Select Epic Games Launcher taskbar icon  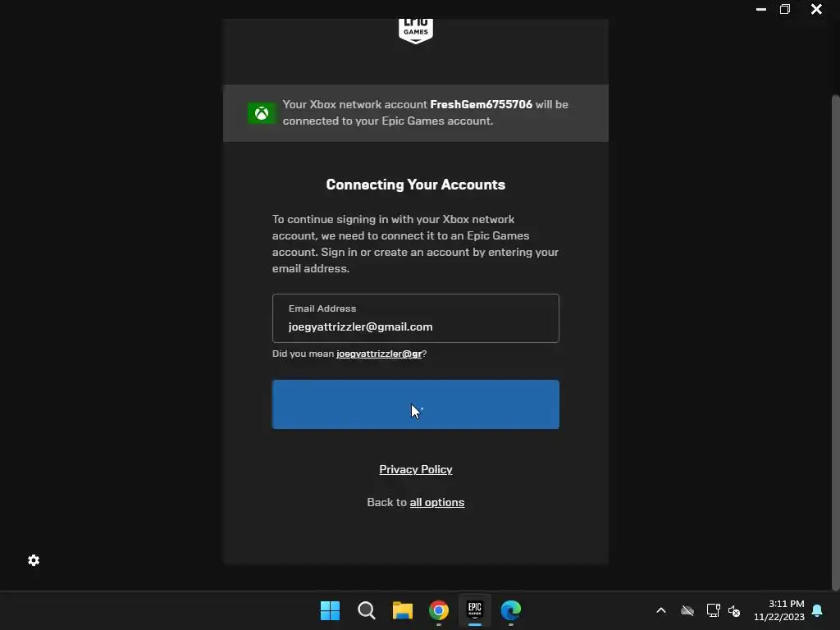pyautogui.click(x=475, y=609)
